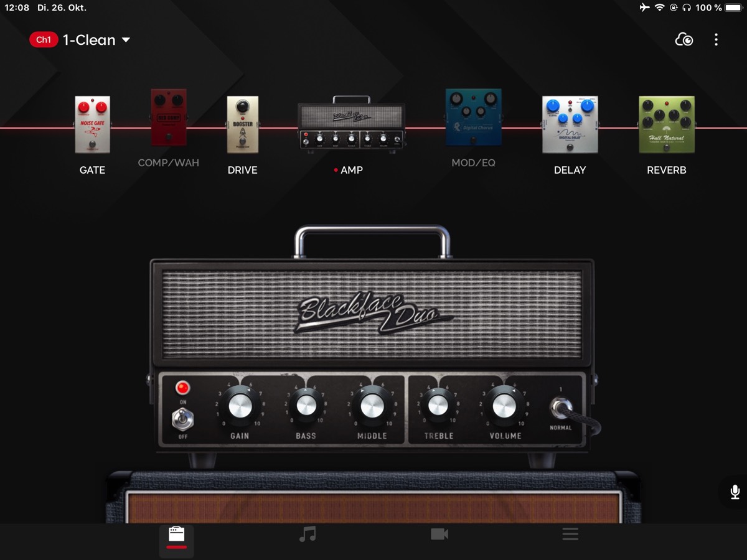This screenshot has width=747, height=560.
Task: Select the Red Comp compressor pedal
Action: (169, 117)
